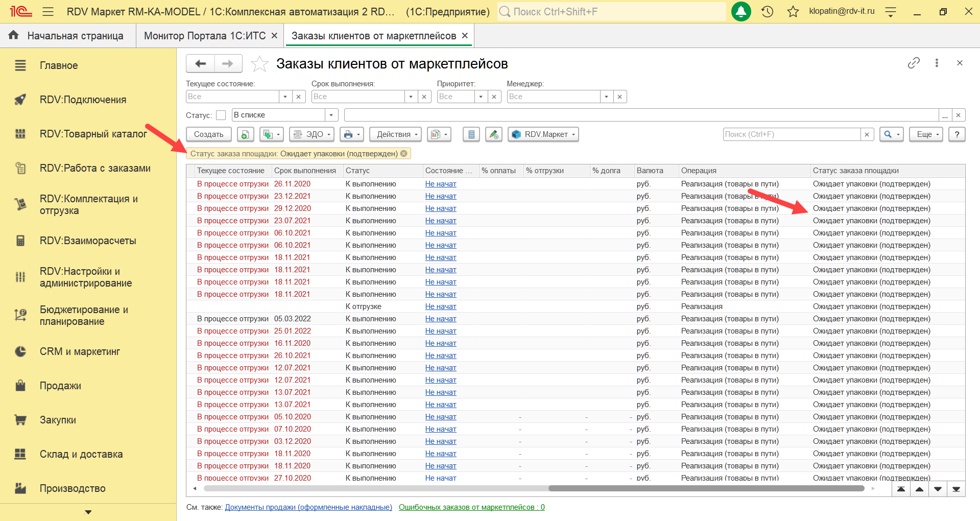Expand the Текущее состояние dropdown
Screen dimensions: 980x521
click(285, 97)
